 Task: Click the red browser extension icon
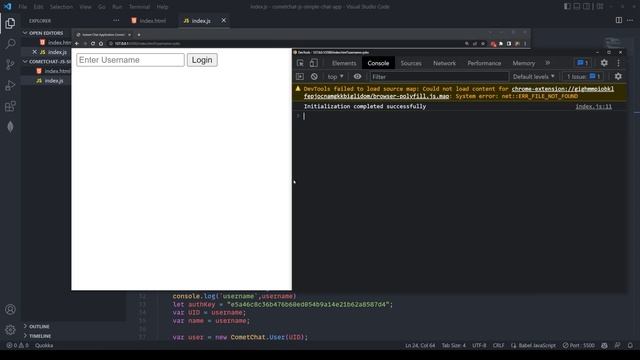pyautogui.click(x=493, y=44)
